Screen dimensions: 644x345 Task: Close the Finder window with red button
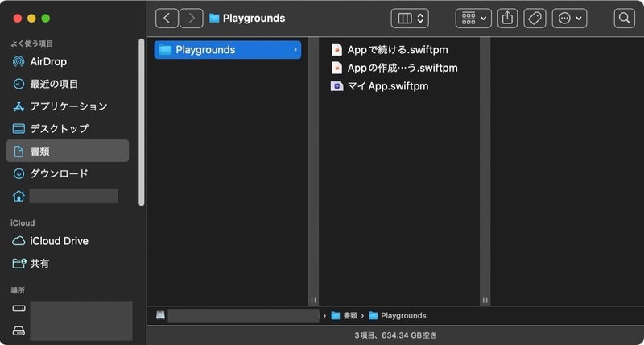18,19
